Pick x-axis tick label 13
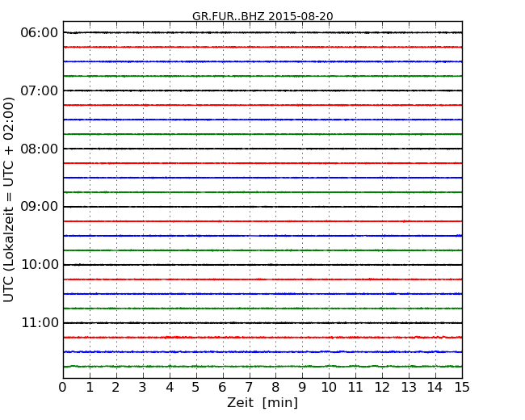This screenshot has height=420, width=525. [409, 388]
